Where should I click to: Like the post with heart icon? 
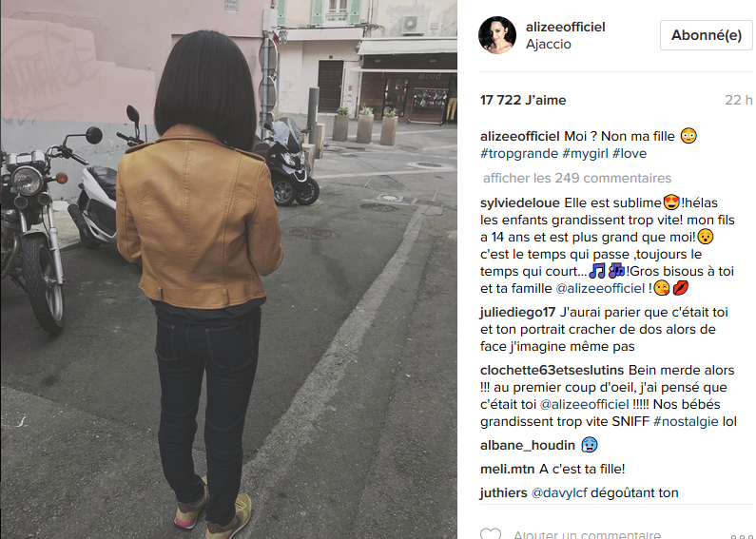point(491,533)
